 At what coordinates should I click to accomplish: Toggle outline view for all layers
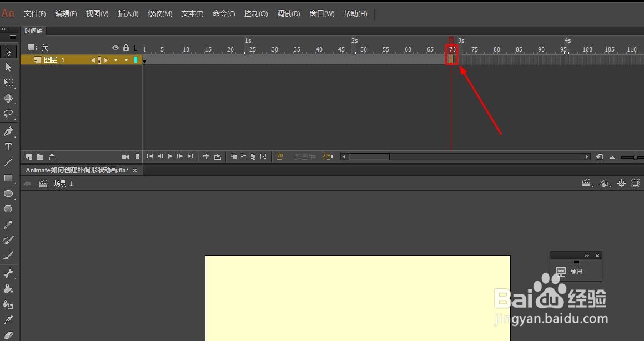click(136, 48)
